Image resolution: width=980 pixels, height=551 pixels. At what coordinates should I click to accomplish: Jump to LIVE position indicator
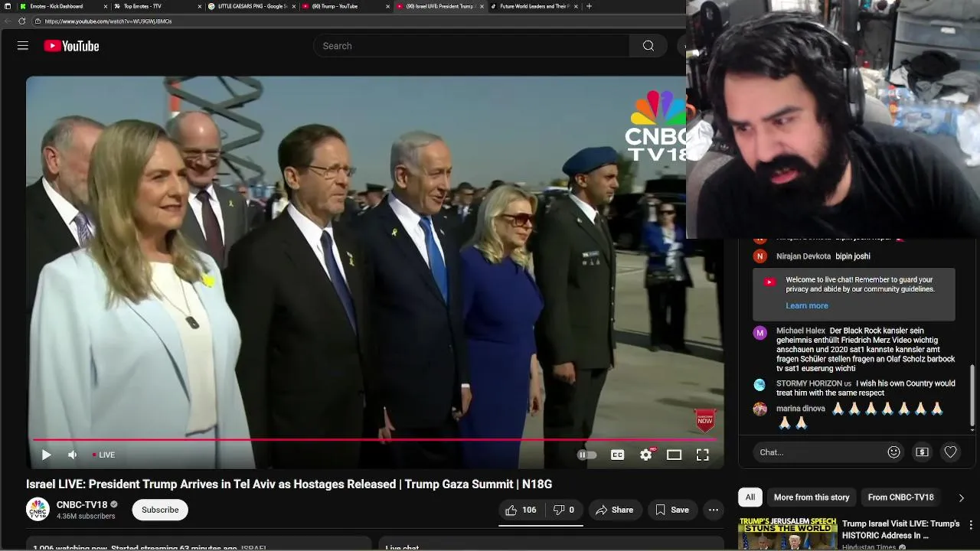[104, 455]
